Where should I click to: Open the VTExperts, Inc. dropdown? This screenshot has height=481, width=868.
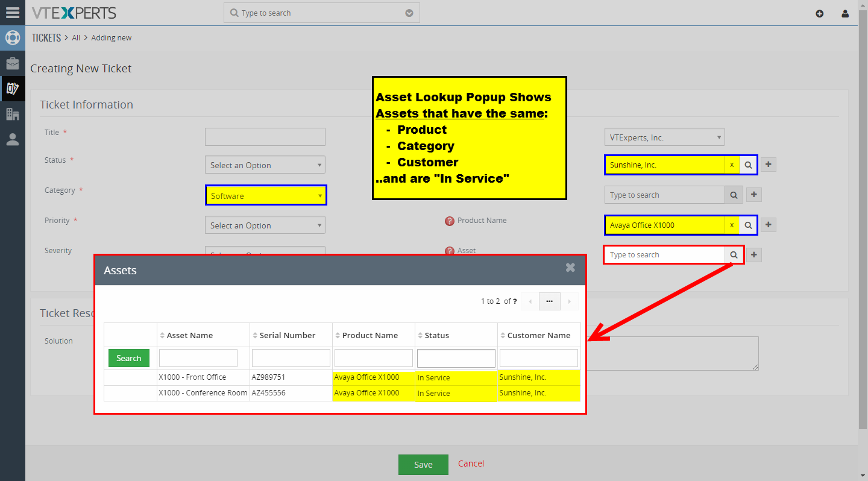pyautogui.click(x=665, y=137)
